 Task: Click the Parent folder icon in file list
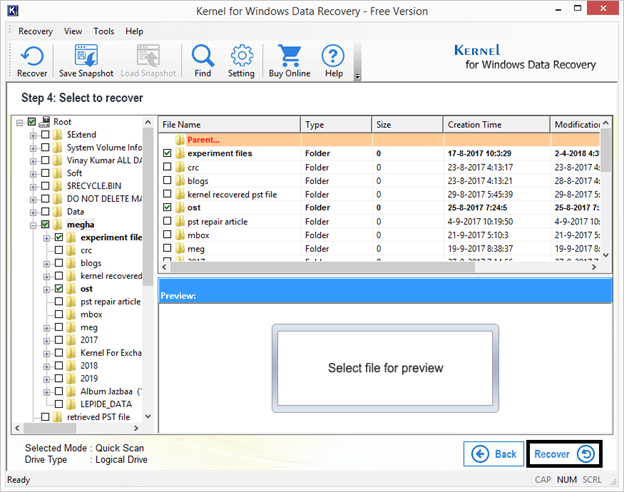click(x=180, y=140)
